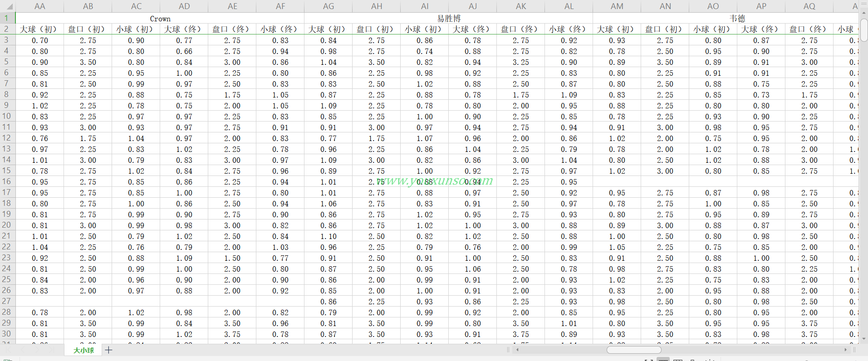Click the vertical scrollbar down arrow

(863, 339)
